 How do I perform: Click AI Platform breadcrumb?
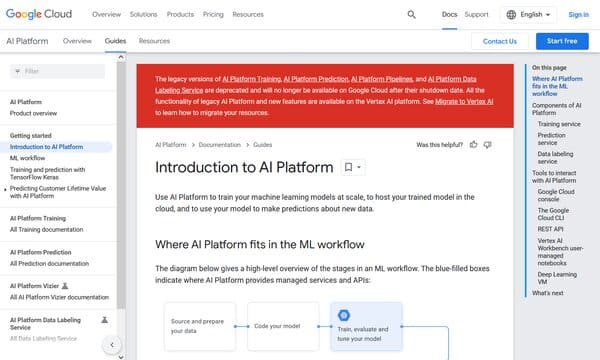(x=171, y=145)
